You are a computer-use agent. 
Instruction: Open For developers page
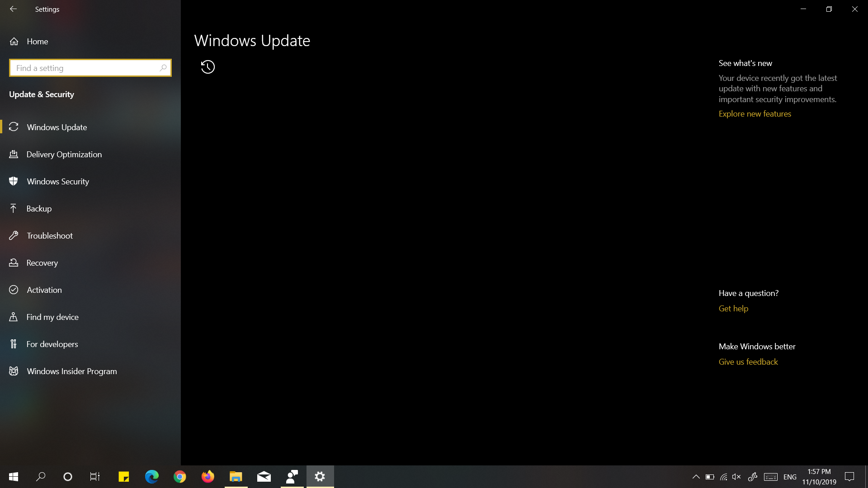click(x=90, y=344)
